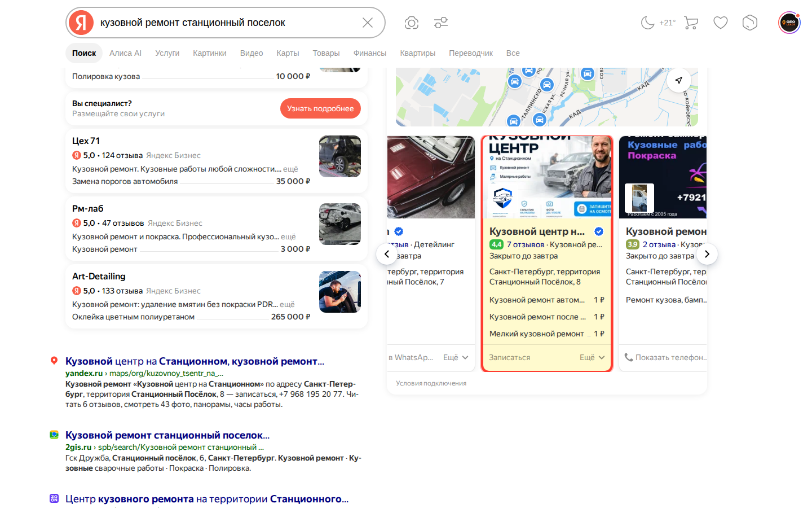This screenshot has height=508, width=812.
Task: Open search settings via the sliders icon
Action: click(441, 23)
